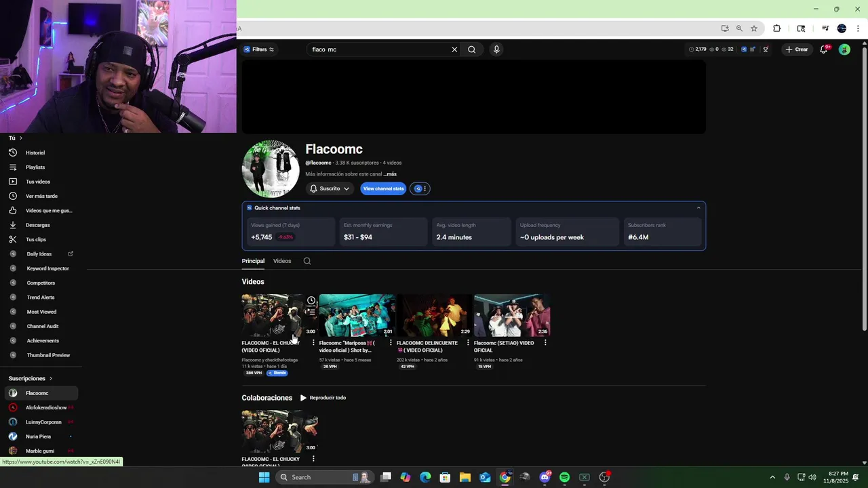Open the YouTube account avatar menu
This screenshot has height=488, width=868.
pyautogui.click(x=844, y=49)
